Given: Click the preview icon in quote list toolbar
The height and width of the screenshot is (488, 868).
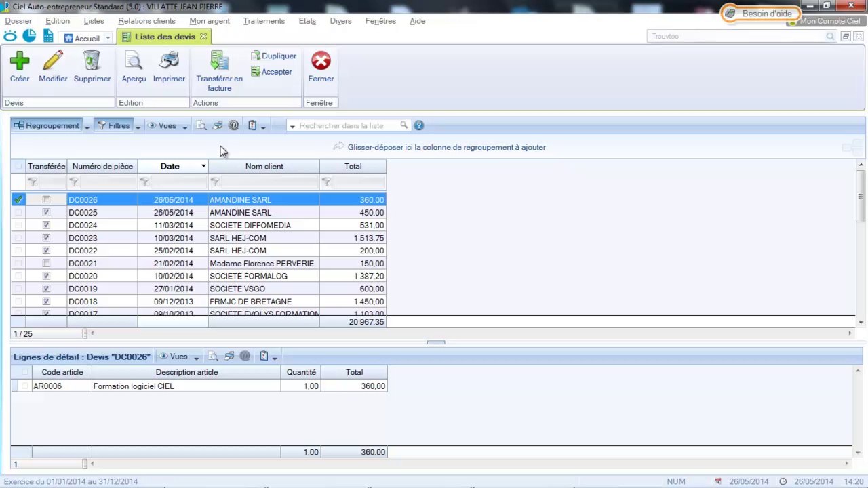Looking at the screenshot, I should (201, 125).
